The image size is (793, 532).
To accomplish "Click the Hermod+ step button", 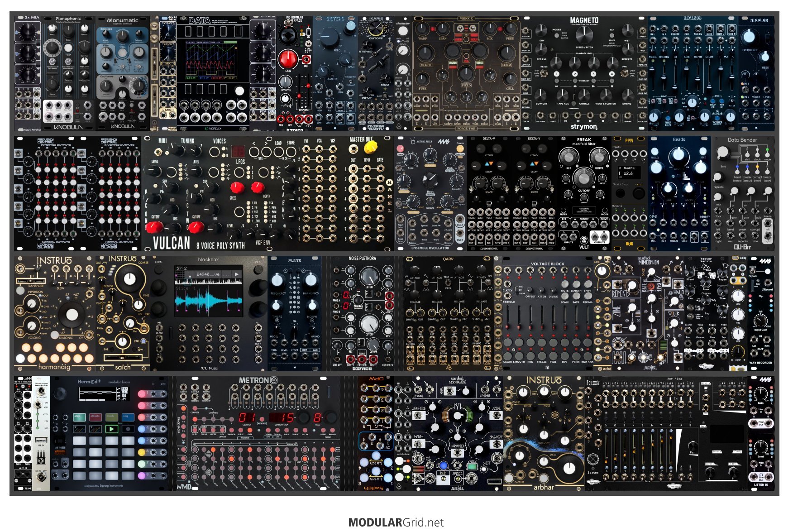I will click(79, 417).
